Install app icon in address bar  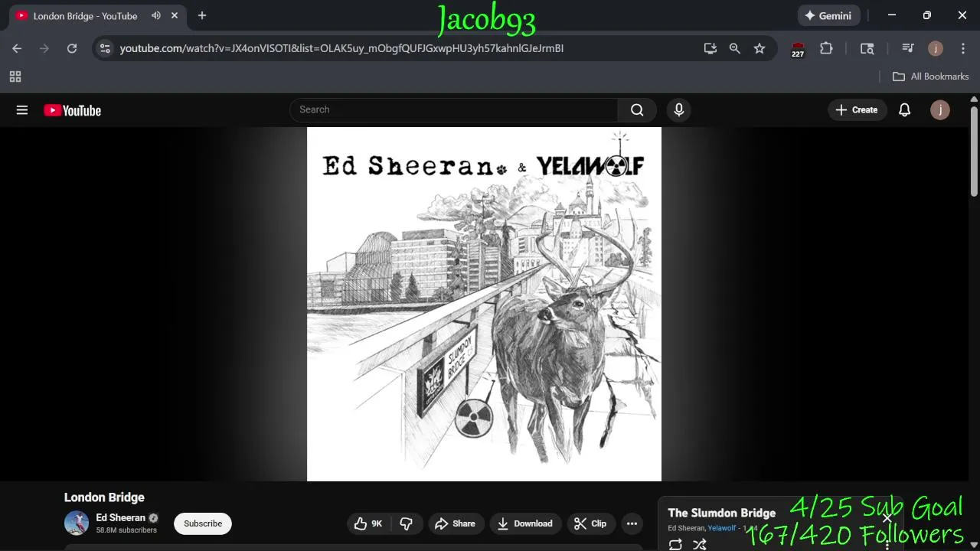[x=710, y=48]
